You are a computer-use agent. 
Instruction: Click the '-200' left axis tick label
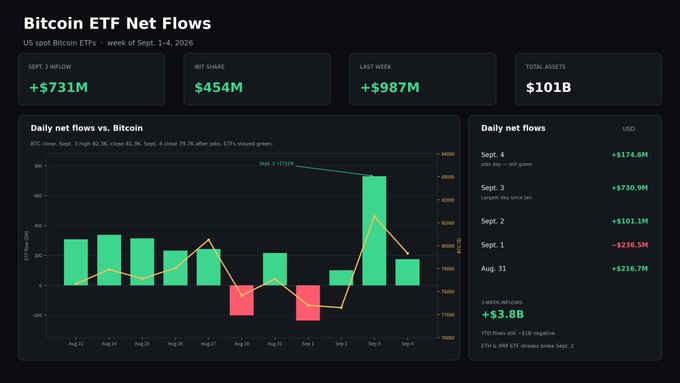[x=37, y=315]
